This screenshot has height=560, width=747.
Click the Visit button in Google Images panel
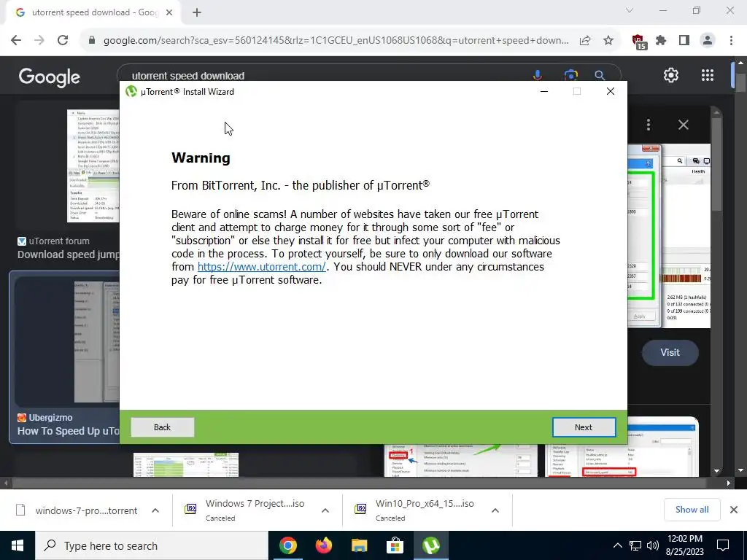pyautogui.click(x=670, y=352)
